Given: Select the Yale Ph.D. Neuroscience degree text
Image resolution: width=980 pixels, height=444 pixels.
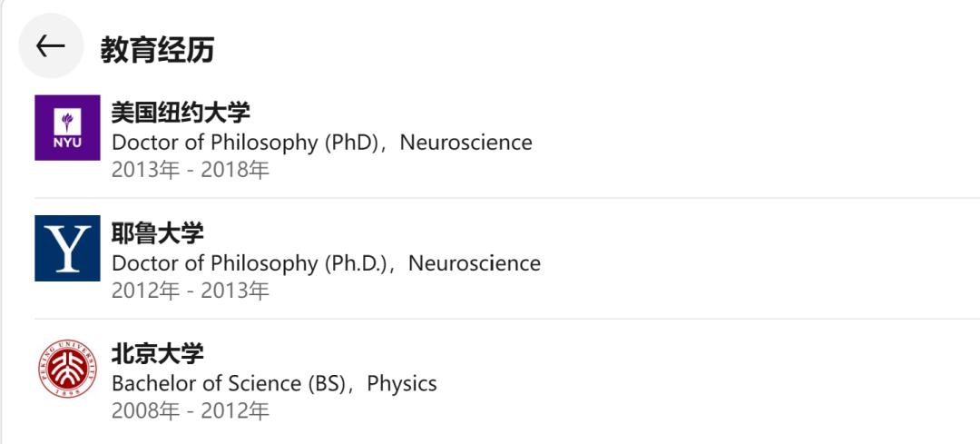Looking at the screenshot, I should point(326,263).
